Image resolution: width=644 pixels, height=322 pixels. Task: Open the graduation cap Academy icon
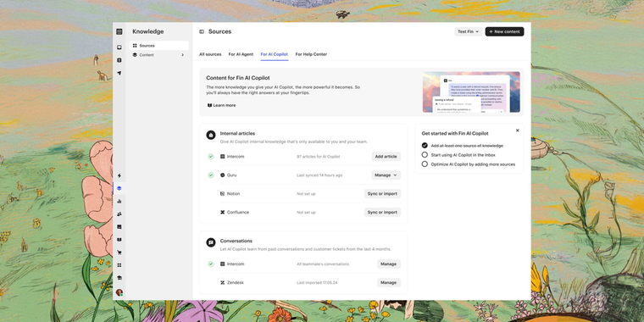[x=119, y=278]
